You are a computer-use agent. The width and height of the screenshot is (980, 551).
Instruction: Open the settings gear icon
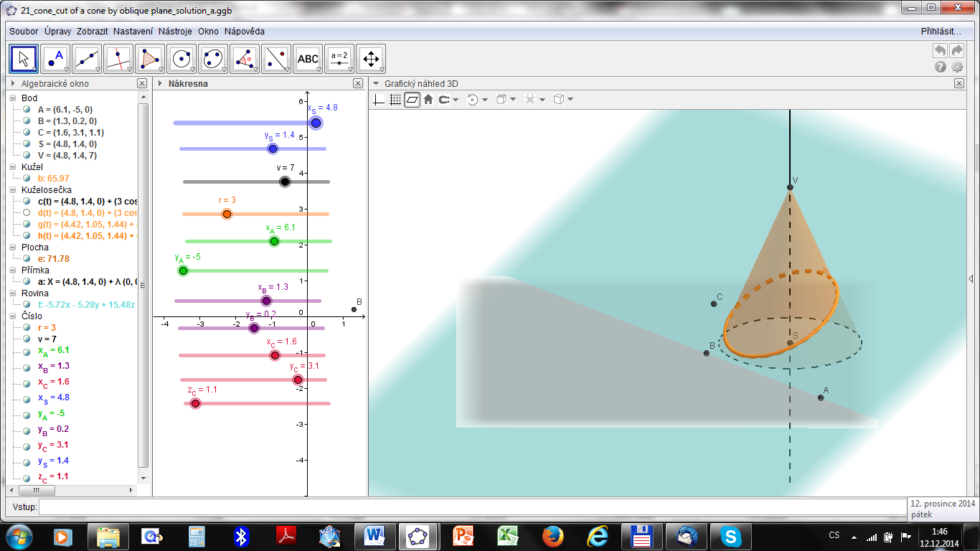pos(957,67)
